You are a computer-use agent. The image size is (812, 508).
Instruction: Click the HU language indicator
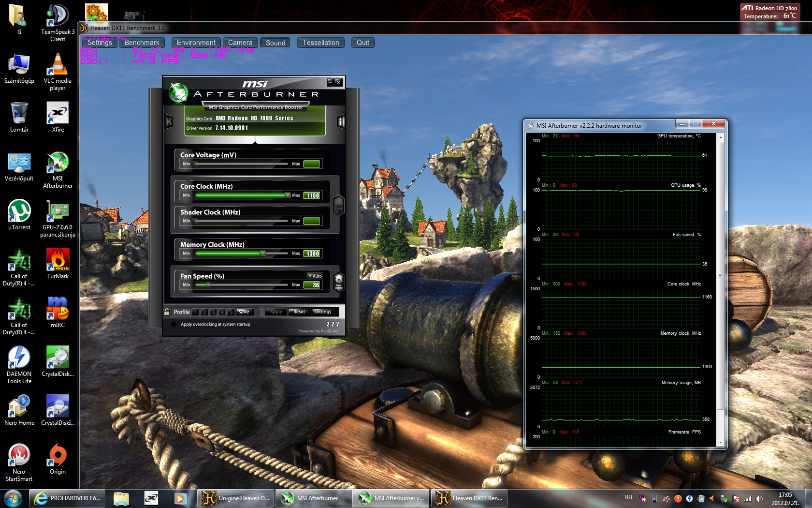(628, 497)
